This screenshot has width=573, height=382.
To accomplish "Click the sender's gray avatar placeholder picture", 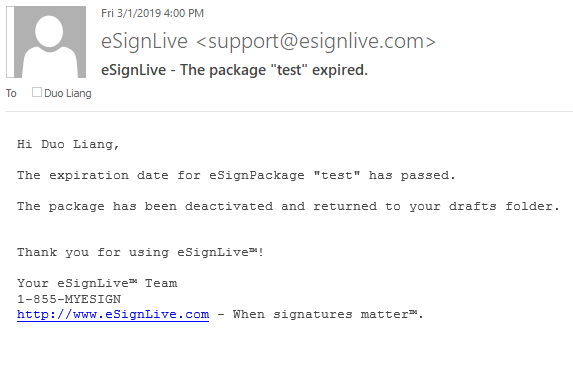I will coord(50,42).
